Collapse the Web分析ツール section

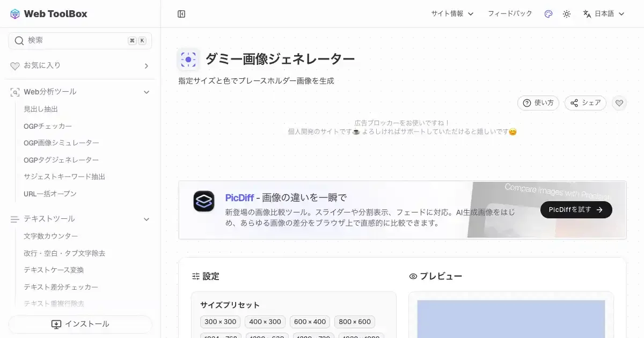point(146,92)
